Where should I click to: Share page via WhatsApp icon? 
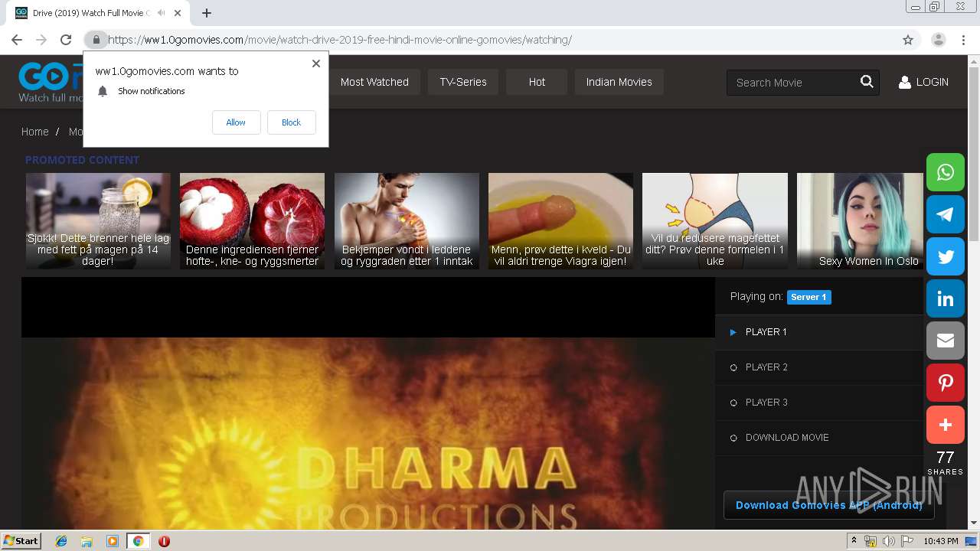pos(946,172)
